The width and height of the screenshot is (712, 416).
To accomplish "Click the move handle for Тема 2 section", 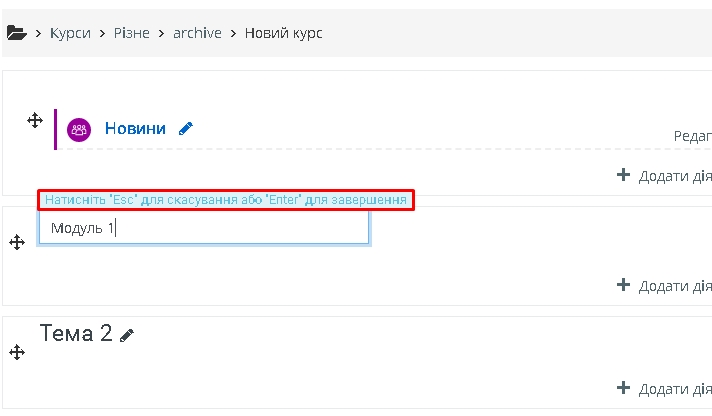I will 17,352.
